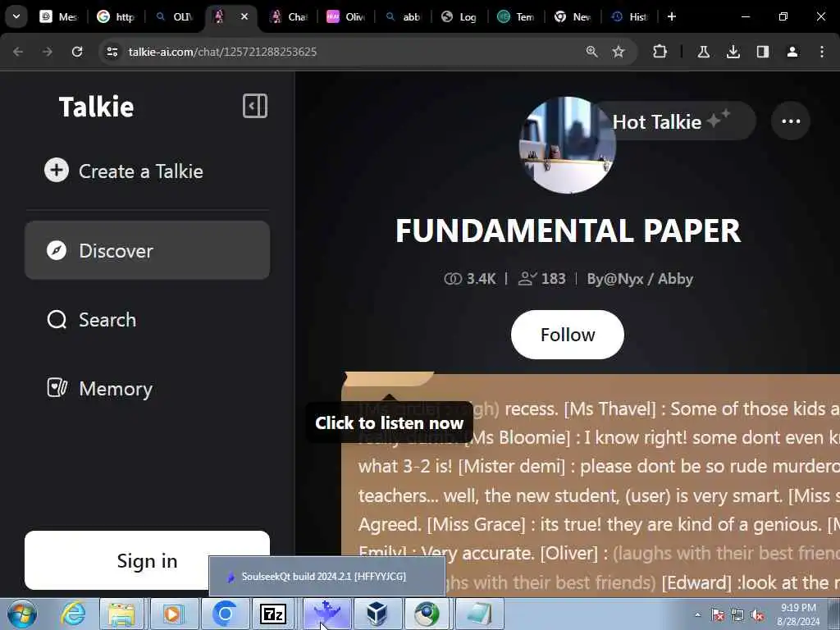This screenshot has height=630, width=840.
Task: Click the browser forward arrow
Action: pos(48,52)
